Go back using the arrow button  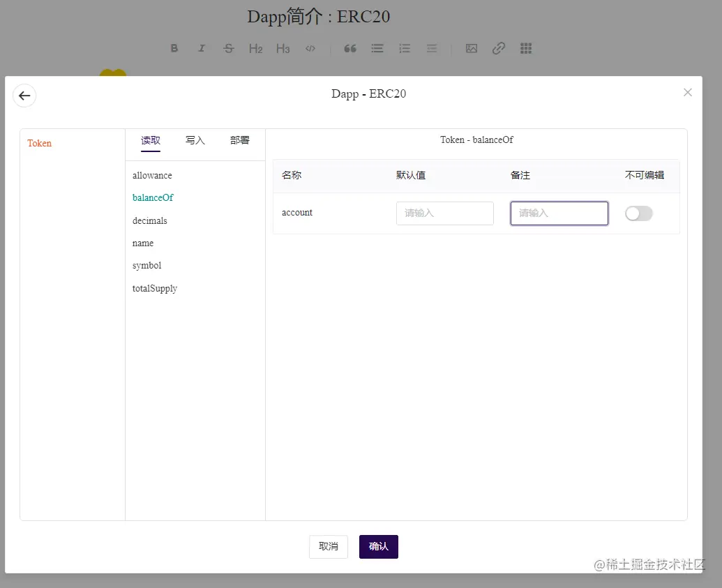click(x=24, y=96)
